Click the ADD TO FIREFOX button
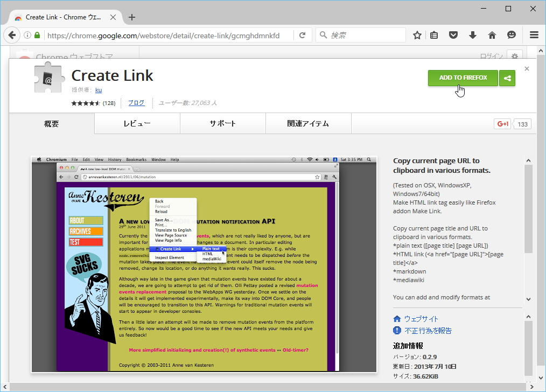 tap(463, 78)
